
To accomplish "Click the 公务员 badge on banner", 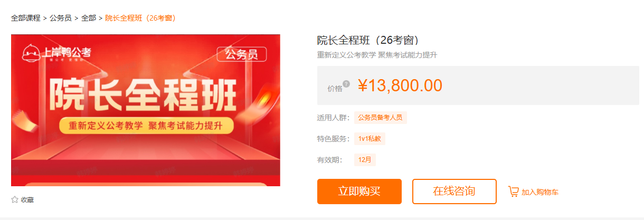I will point(241,54).
